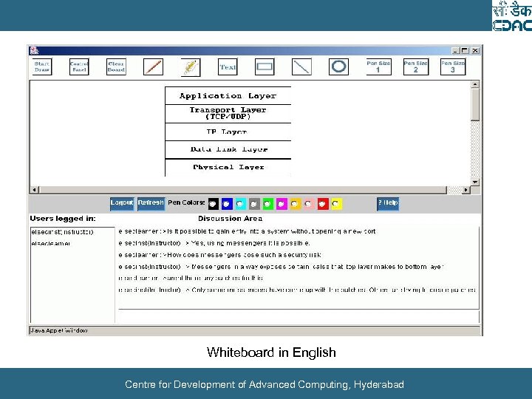The height and width of the screenshot is (399, 532).
Task: Click the Java applet icon in the title bar
Action: tap(34, 50)
